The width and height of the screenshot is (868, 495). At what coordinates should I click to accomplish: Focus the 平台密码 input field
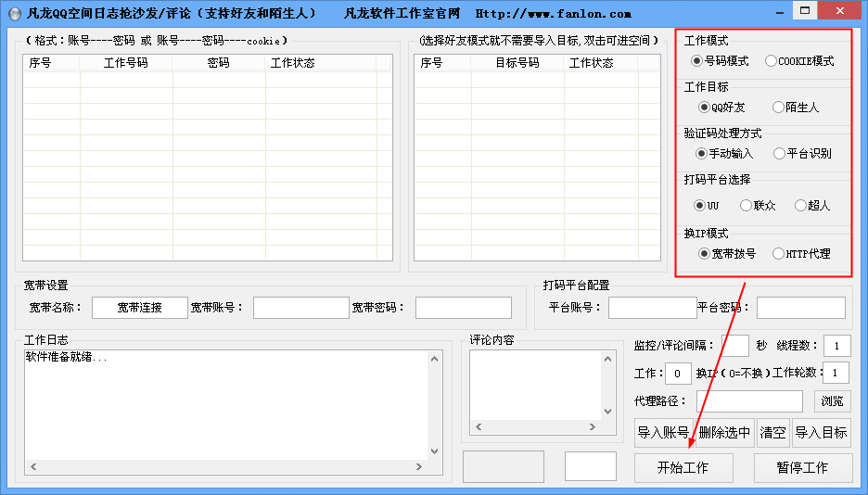pos(801,308)
